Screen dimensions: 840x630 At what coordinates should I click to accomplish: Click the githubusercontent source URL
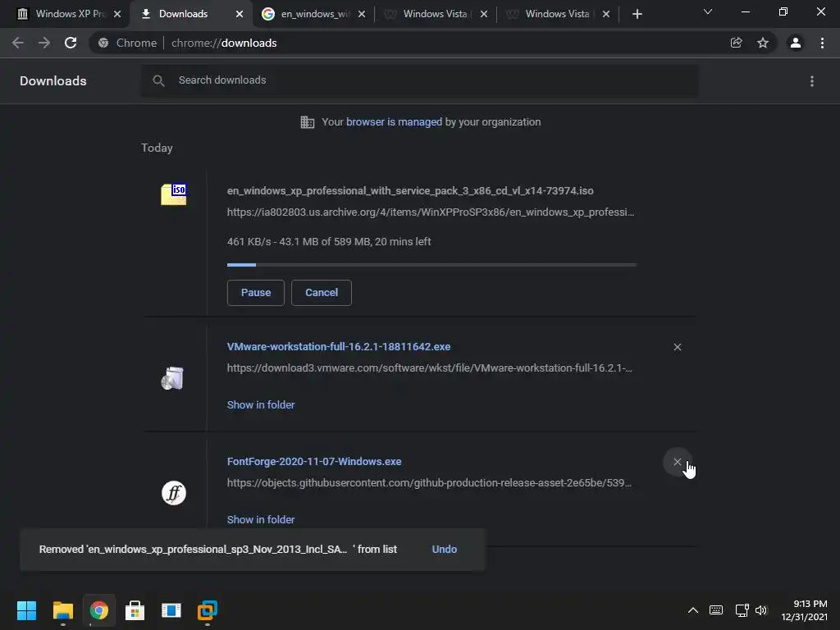point(429,482)
